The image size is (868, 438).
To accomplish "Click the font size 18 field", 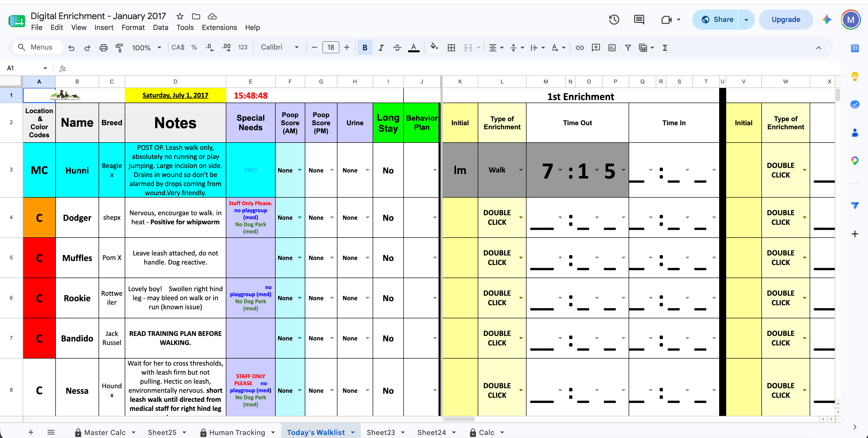I will coord(331,48).
